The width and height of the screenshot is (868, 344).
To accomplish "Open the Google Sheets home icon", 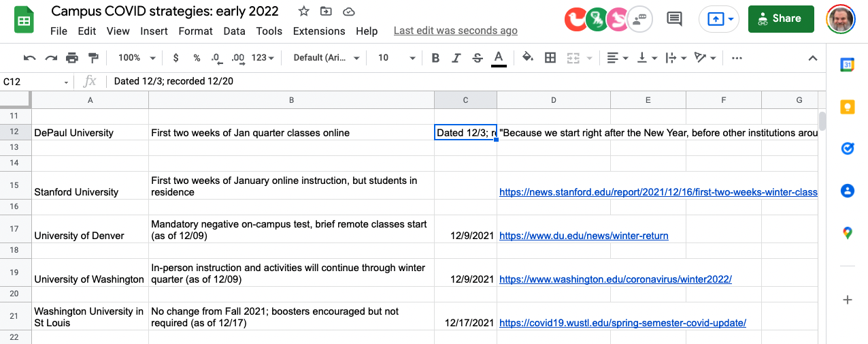I will click(24, 20).
